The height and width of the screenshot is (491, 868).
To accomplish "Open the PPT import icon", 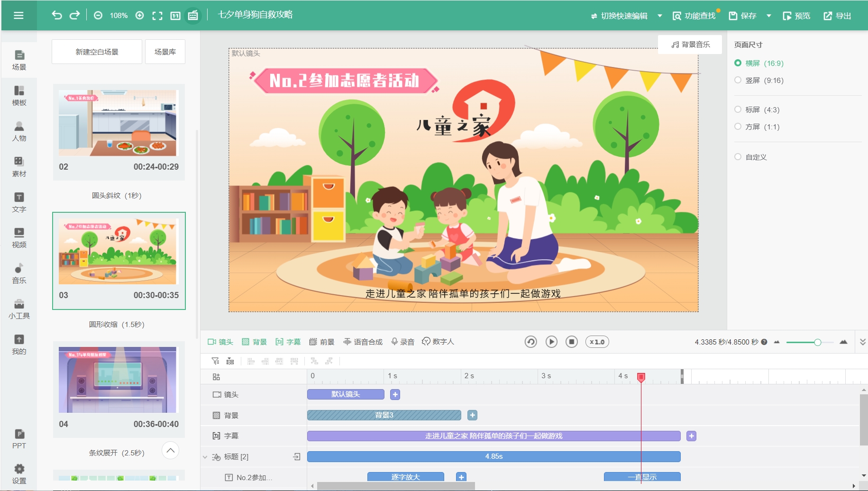I will click(19, 439).
